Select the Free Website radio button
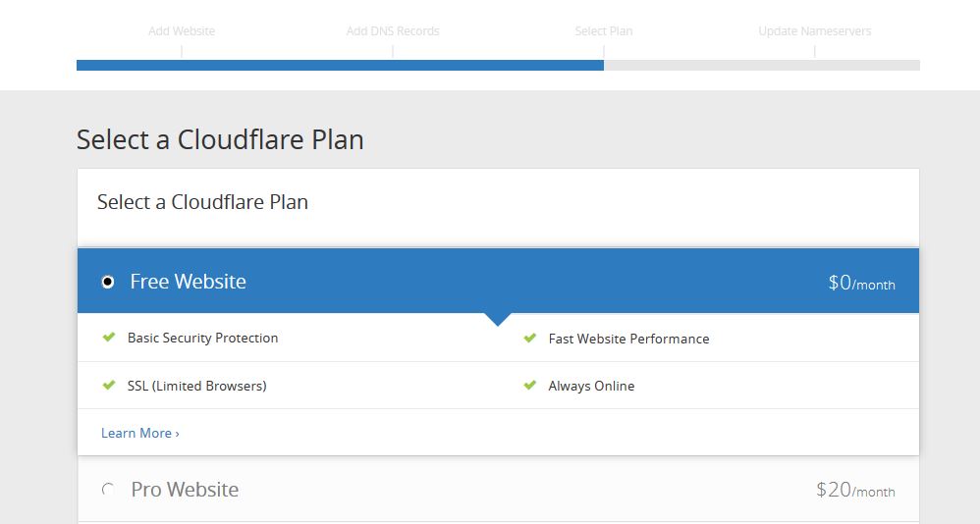The image size is (980, 524). click(x=107, y=282)
